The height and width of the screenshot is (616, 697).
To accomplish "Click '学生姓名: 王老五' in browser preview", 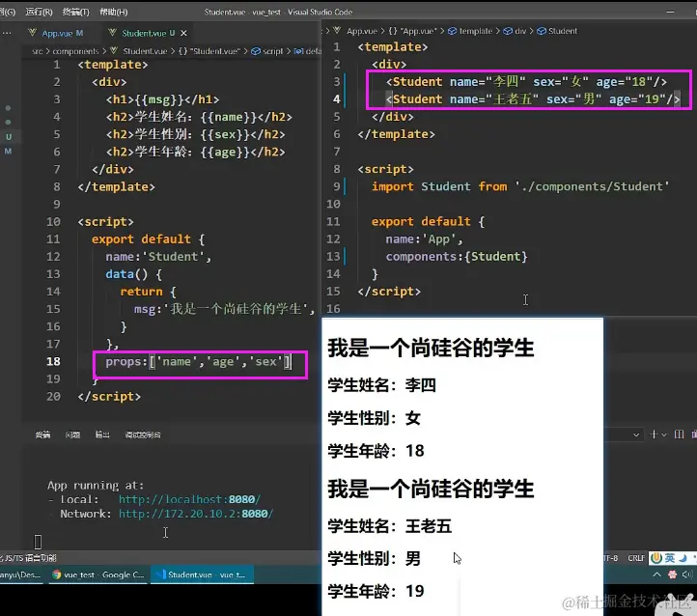I will pos(390,526).
